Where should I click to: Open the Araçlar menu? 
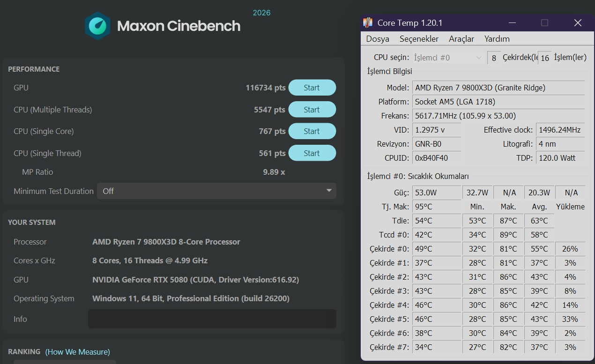(461, 39)
